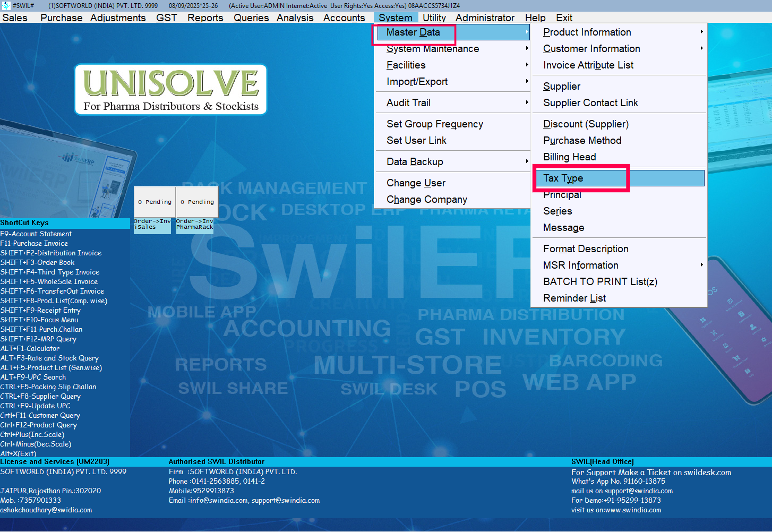The height and width of the screenshot is (532, 772).
Task: Click Exit in the menu bar
Action: click(x=564, y=18)
